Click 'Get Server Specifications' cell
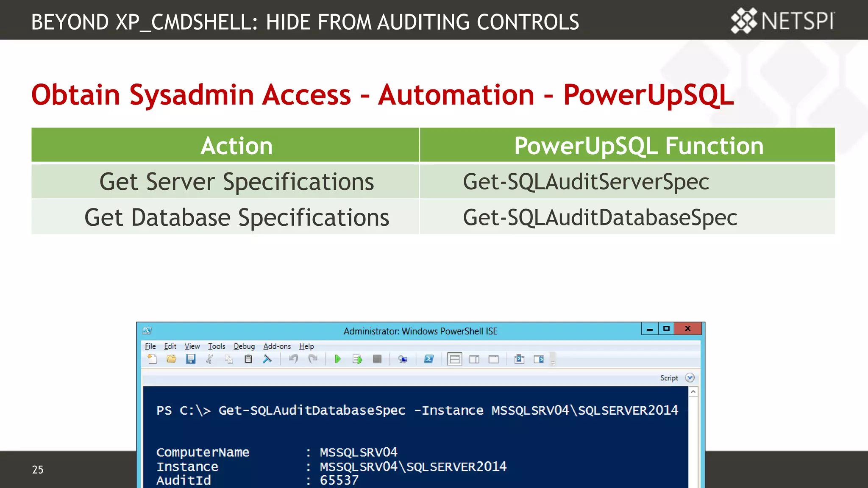 point(225,181)
